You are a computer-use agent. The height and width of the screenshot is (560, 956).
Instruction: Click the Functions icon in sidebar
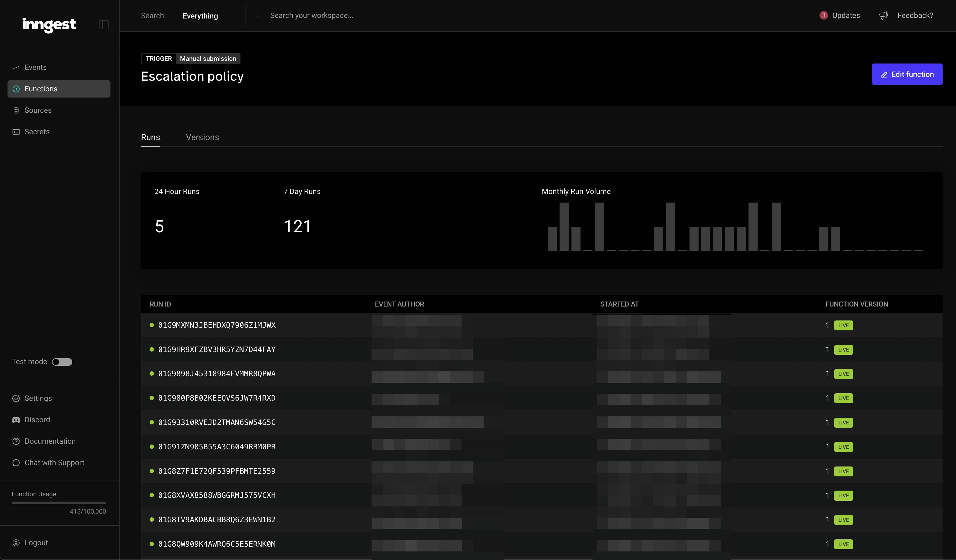[16, 89]
